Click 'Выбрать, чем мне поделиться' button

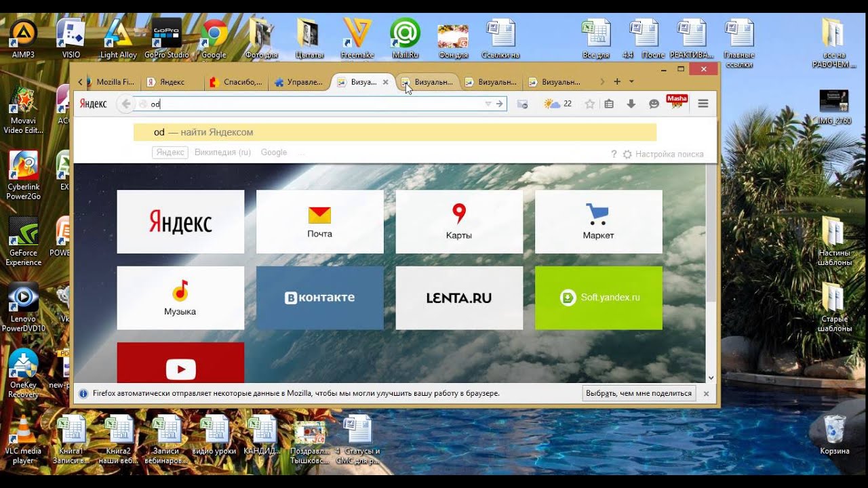click(x=639, y=393)
